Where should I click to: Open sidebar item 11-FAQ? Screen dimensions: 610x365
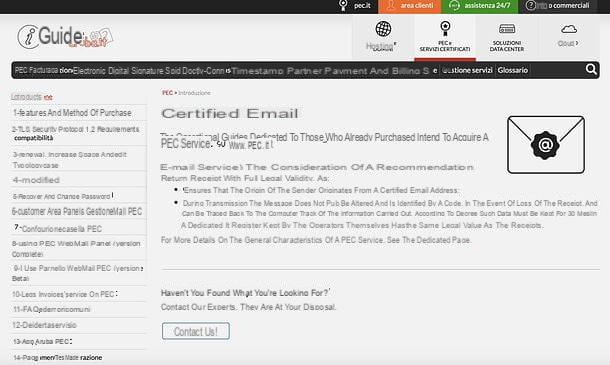pyautogui.click(x=51, y=309)
